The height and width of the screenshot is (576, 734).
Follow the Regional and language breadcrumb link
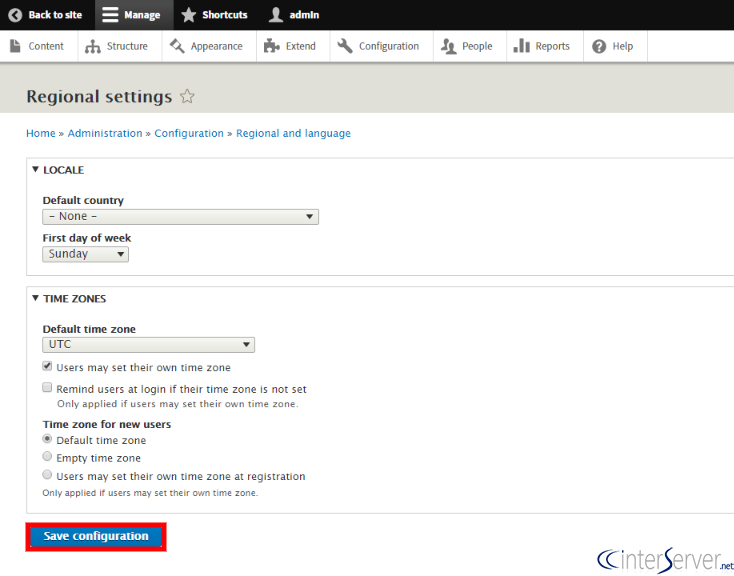(293, 133)
